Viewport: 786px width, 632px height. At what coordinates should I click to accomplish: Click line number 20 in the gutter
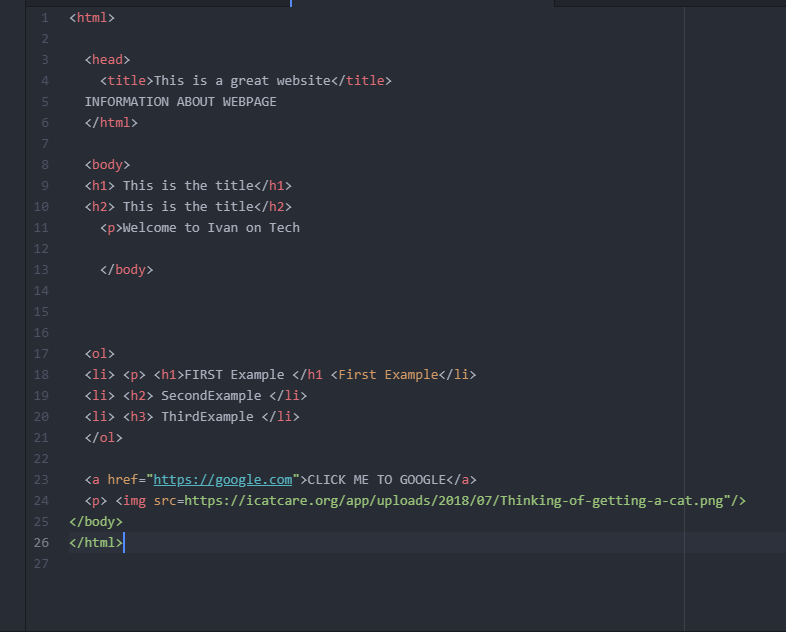(x=41, y=417)
